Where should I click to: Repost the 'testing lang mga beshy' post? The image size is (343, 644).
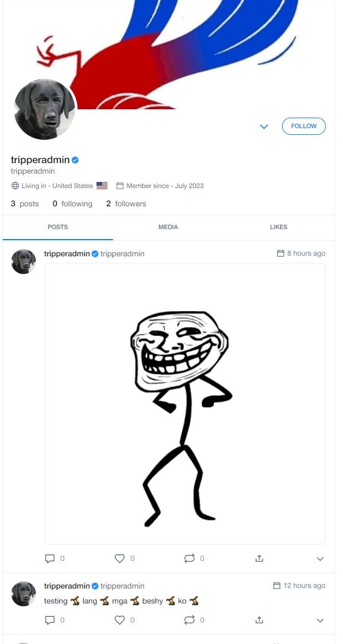pos(189,620)
